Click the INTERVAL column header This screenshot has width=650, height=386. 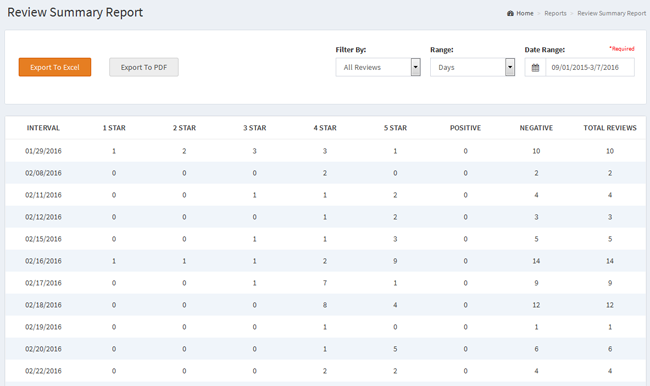[43, 128]
